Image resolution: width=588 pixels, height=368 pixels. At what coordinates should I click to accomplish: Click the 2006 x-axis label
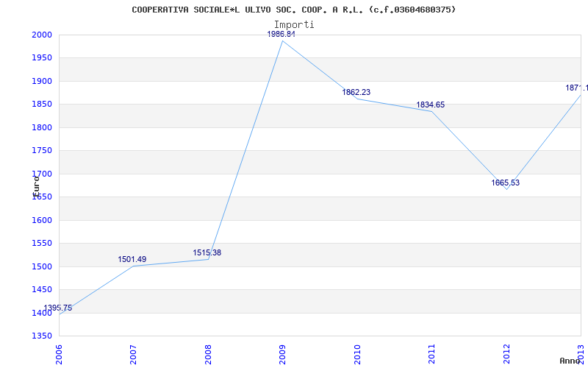pos(59,354)
